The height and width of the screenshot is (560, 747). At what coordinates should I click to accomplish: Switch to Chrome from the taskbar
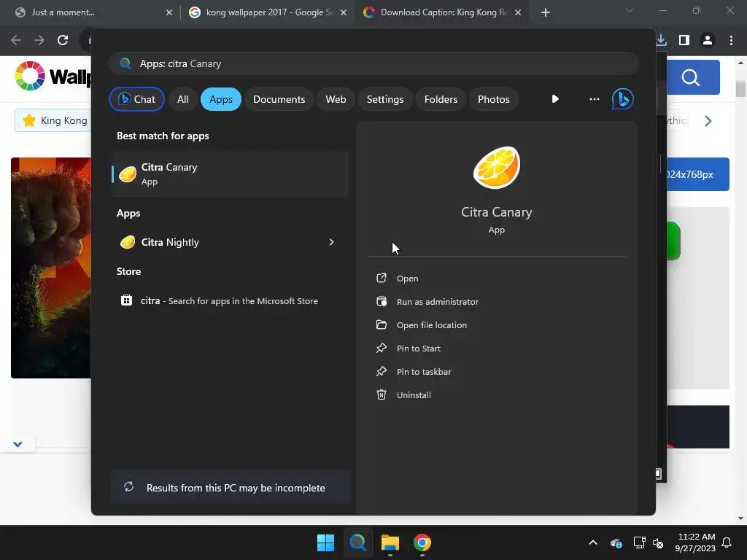422,542
